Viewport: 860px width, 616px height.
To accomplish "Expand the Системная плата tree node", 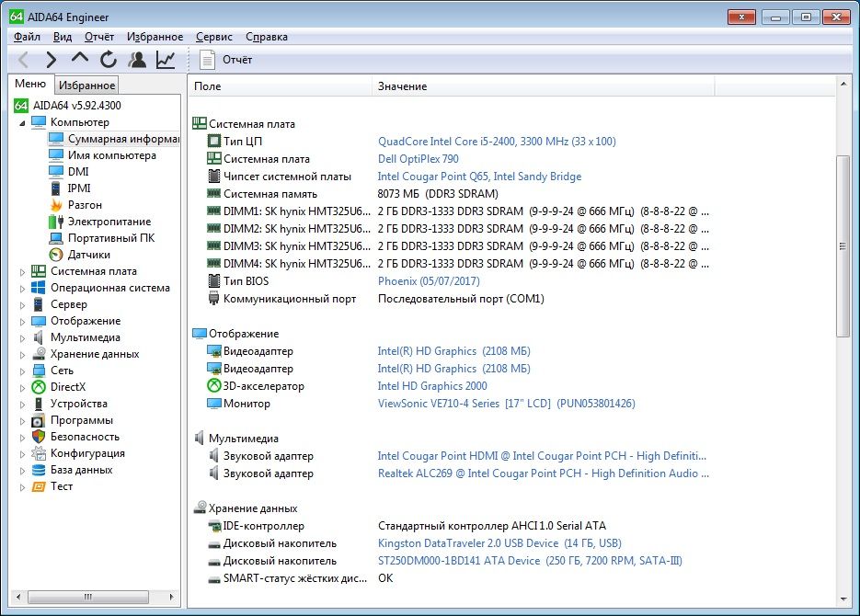I will click(22, 272).
